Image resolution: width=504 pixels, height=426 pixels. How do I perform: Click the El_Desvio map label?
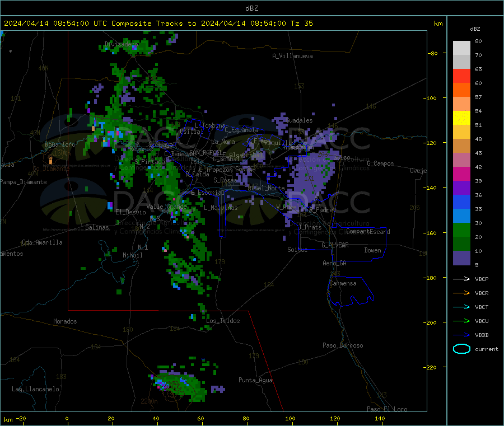(x=130, y=212)
